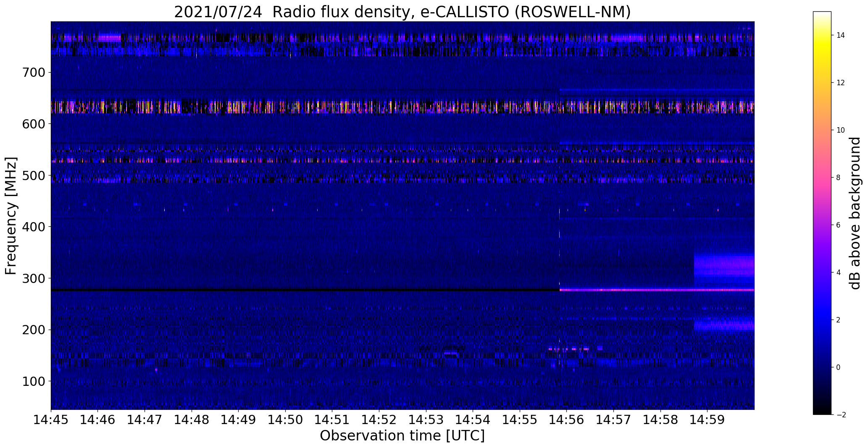
Task: Click the 14:51 time tick label
Action: pos(332,419)
